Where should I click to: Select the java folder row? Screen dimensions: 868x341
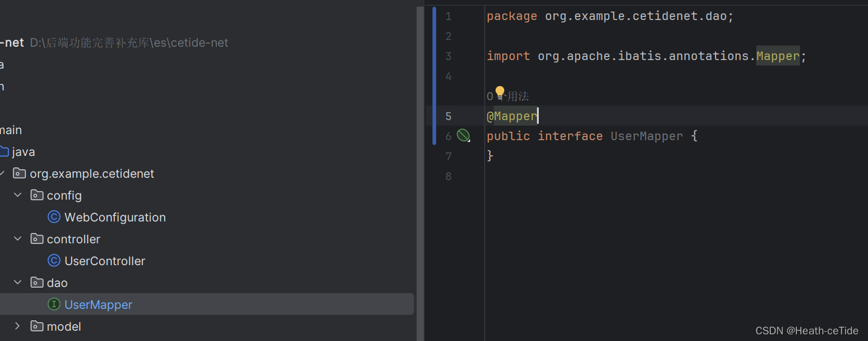(x=207, y=152)
